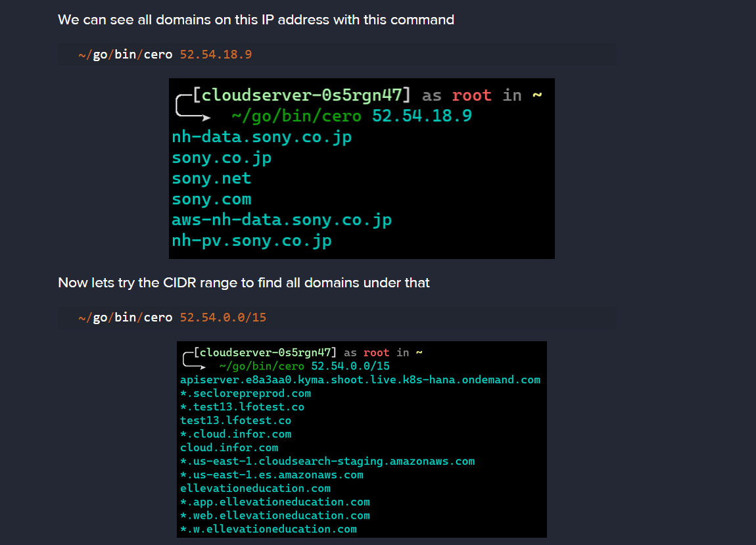Click the apiserver.e8a3aa0.kyma.shoot.live.k8s-hana.ondemand.com line

pos(360,380)
